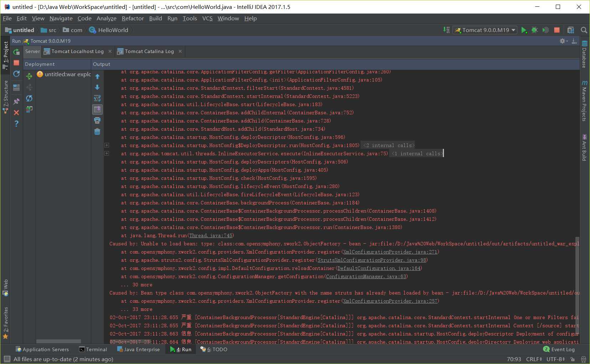Open the Refactor menu
The image size is (590, 364).
point(133,19)
